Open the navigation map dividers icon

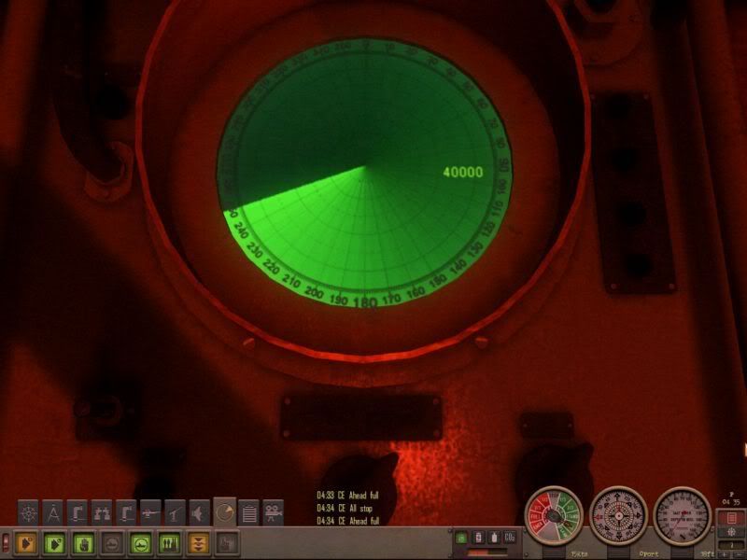[53, 513]
